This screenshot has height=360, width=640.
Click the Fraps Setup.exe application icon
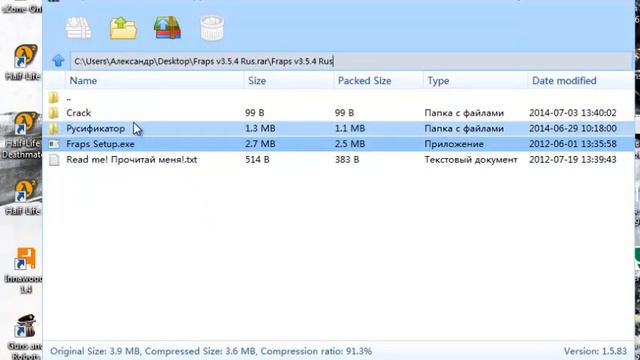pos(54,144)
